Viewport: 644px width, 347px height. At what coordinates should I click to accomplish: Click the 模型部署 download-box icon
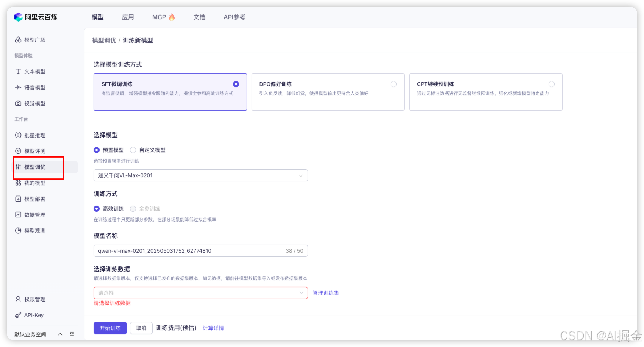pos(18,199)
